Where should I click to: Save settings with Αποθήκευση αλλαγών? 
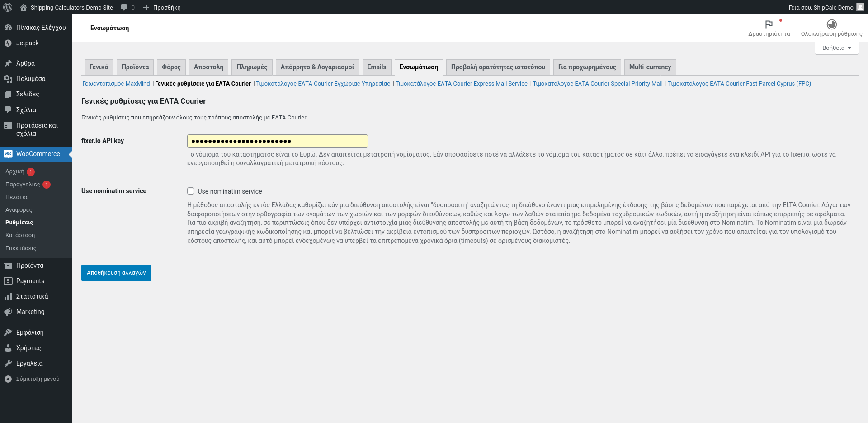pyautogui.click(x=116, y=273)
